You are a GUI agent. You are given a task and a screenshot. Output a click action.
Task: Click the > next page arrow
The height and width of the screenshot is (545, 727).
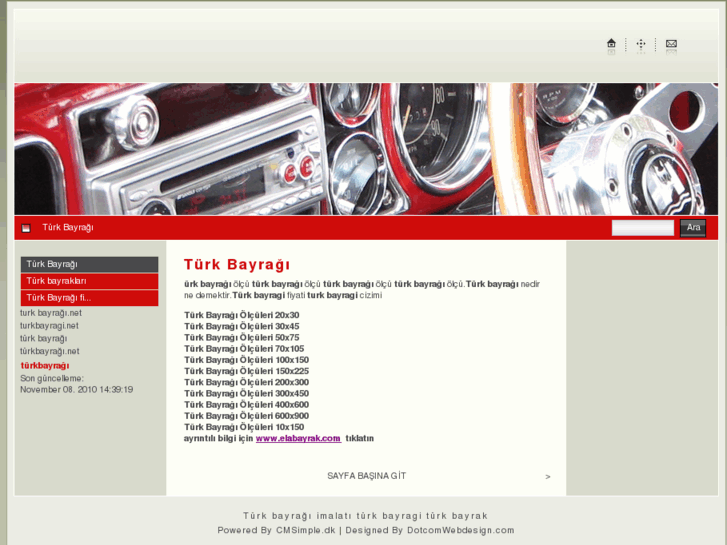pos(548,477)
